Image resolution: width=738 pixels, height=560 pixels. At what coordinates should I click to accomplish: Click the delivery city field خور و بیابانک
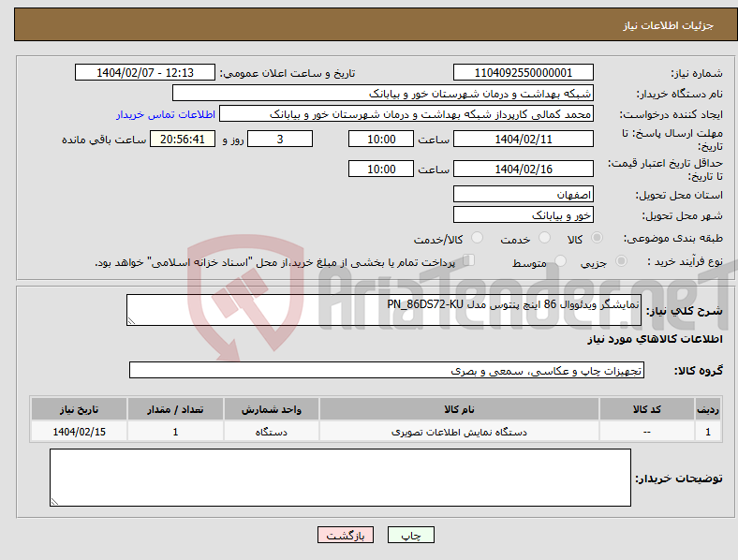click(523, 214)
